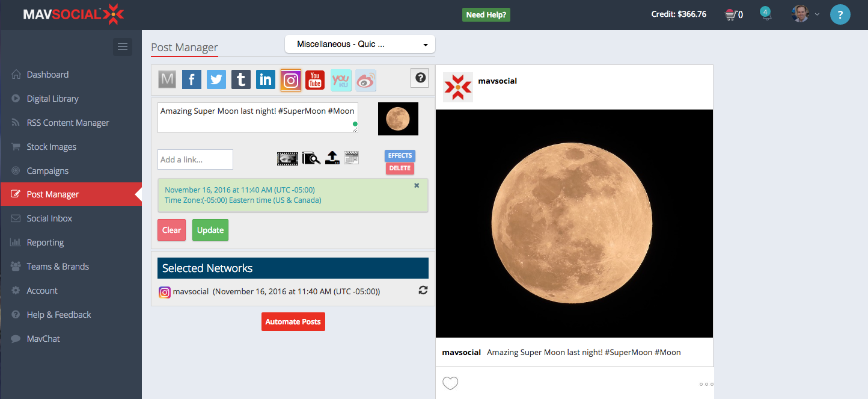868x399 pixels.
Task: Click the film strip video media icon
Action: [x=287, y=158]
